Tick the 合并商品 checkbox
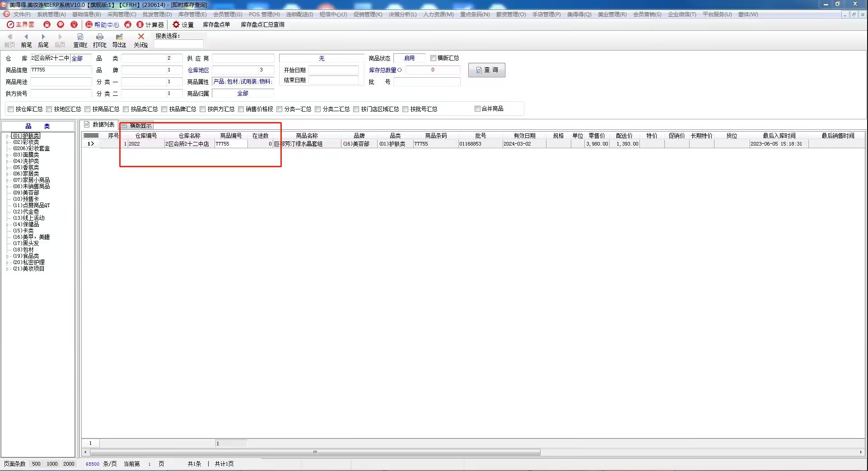This screenshot has width=868, height=471. 477,108
